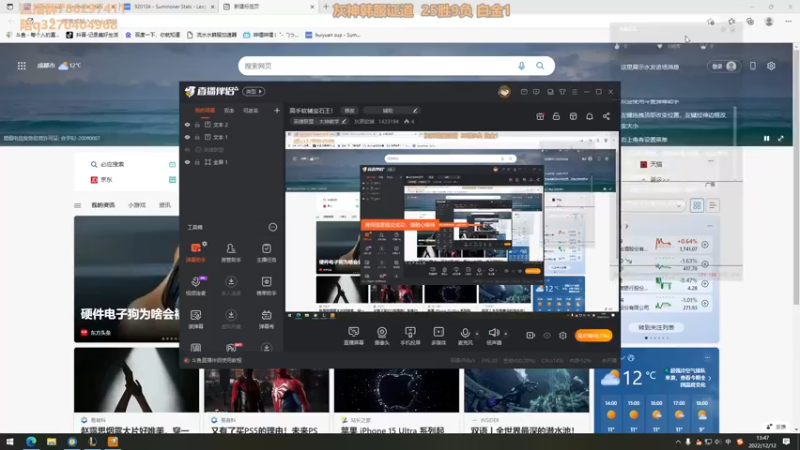Switch to the Summoner Stats browser tab
Image resolution: width=800 pixels, height=450 pixels.
point(169,7)
